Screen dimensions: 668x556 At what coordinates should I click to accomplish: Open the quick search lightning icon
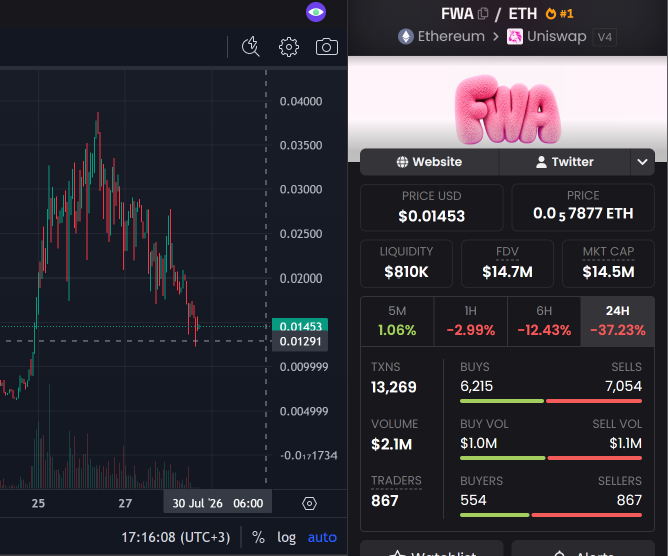pyautogui.click(x=250, y=46)
